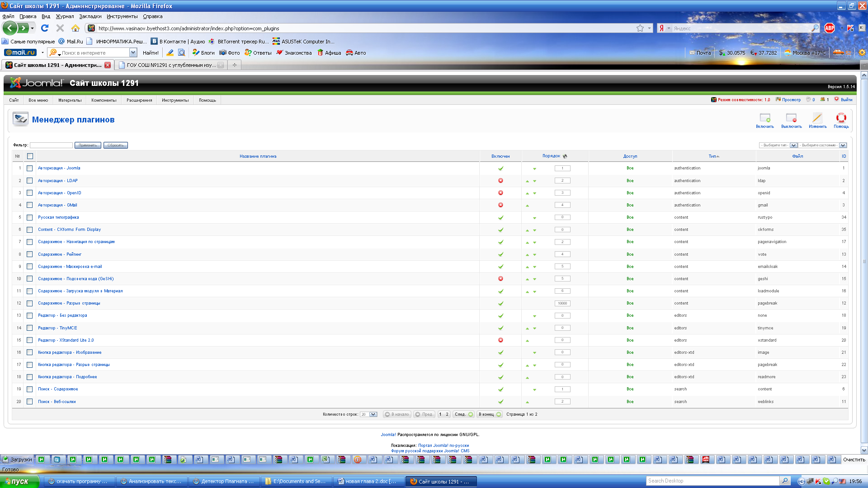Image resolution: width=868 pixels, height=488 pixels.
Task: Go to Firefox home page icon
Action: click(75, 28)
